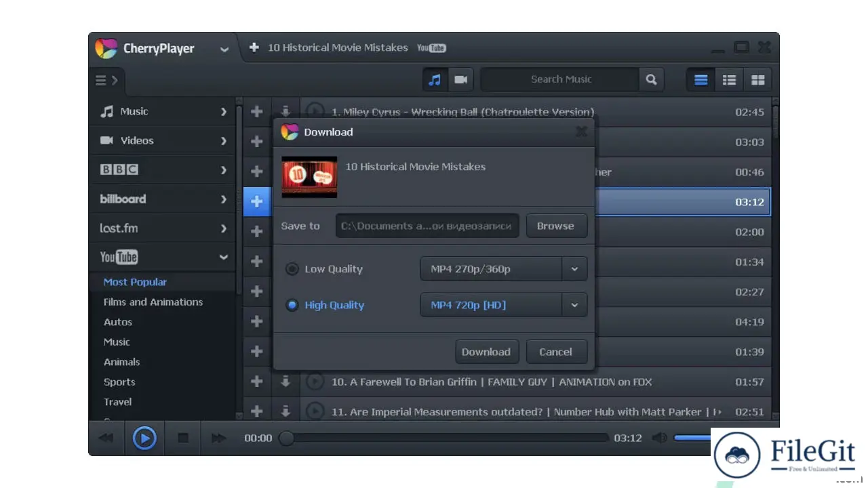This screenshot has width=868, height=488.
Task: Switch to video search mode icon
Action: [461, 79]
